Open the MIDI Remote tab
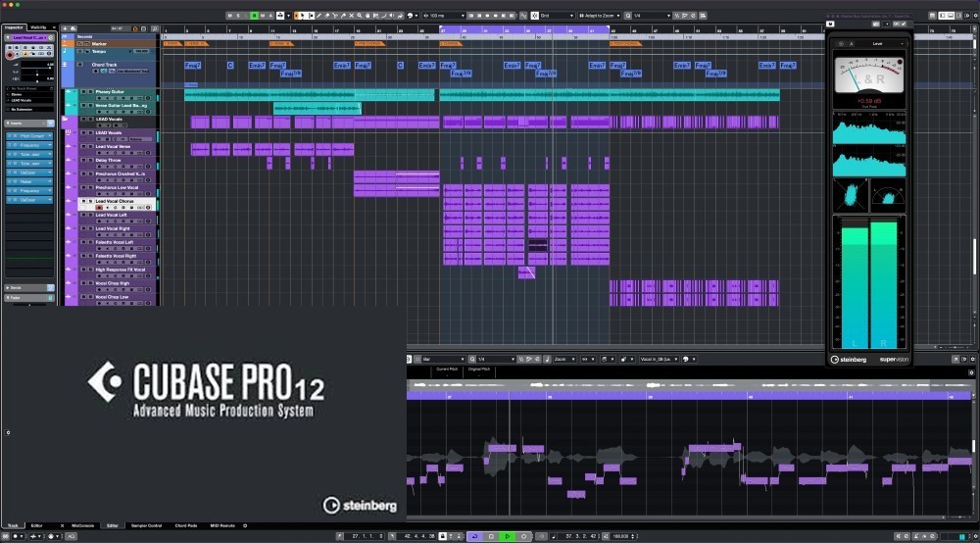Screen dimensions: 980x543 [x=222, y=525]
